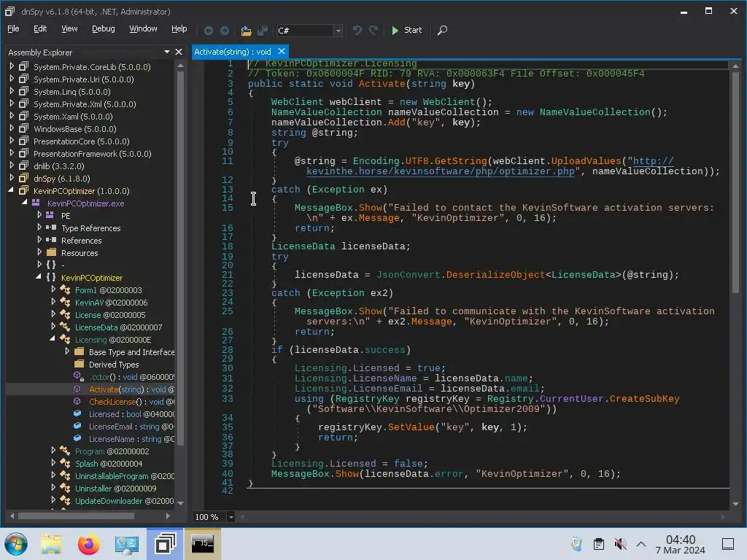Click the Assembly Explorer vertical scrollbar
This screenshot has height=560, width=747.
[x=180, y=257]
